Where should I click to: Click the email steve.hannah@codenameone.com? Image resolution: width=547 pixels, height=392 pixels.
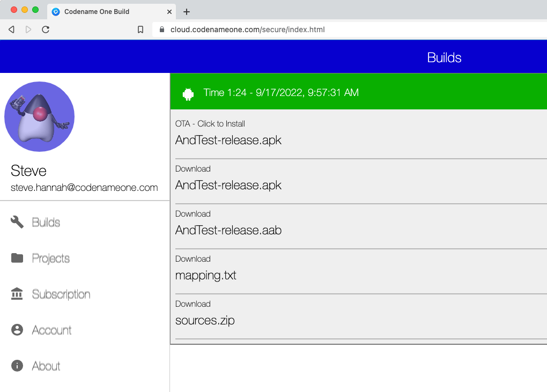84,188
